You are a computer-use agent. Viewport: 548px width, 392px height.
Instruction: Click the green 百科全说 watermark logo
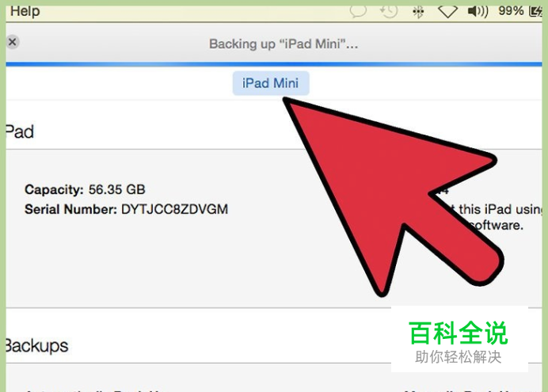459,333
